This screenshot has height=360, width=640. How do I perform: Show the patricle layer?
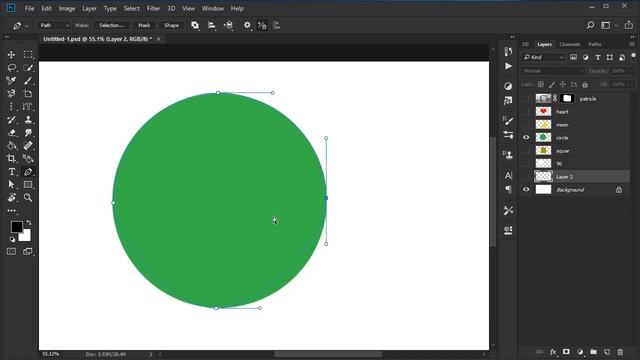pyautogui.click(x=526, y=98)
